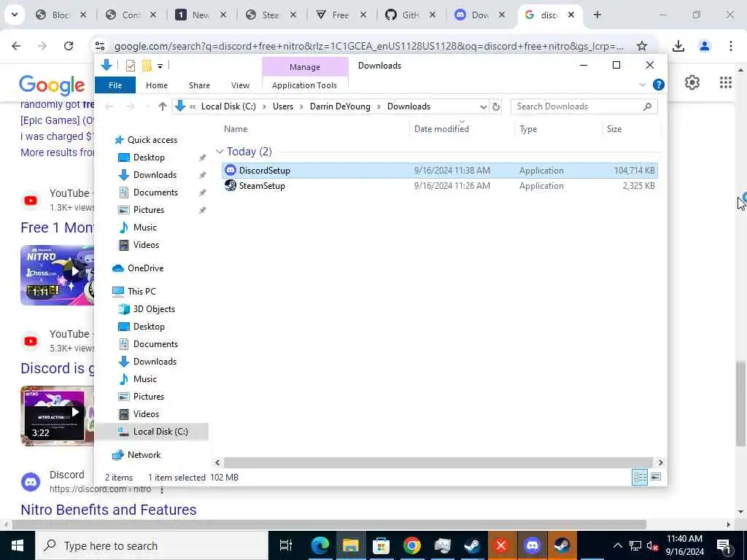Viewport: 747px width, 560px height.
Task: Open Explorer Help question mark icon
Action: point(659,85)
